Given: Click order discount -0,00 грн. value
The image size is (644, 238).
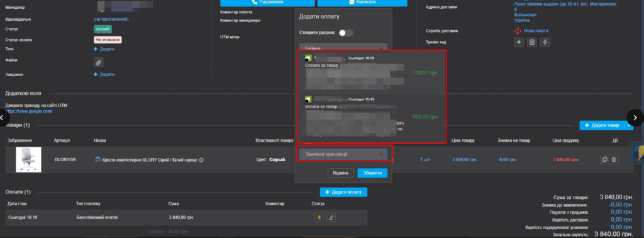Looking at the screenshot, I should click(621, 205).
